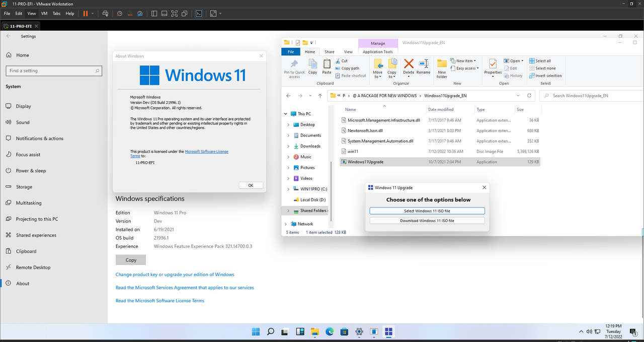This screenshot has width=644, height=342.
Task: Open the File tab in File Explorer
Action: coord(291,51)
